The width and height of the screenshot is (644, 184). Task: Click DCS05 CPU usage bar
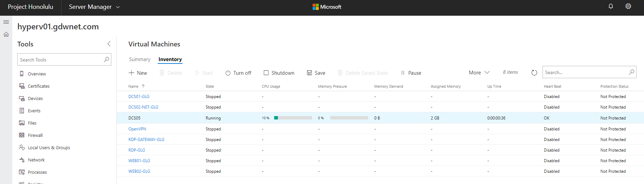tap(293, 118)
